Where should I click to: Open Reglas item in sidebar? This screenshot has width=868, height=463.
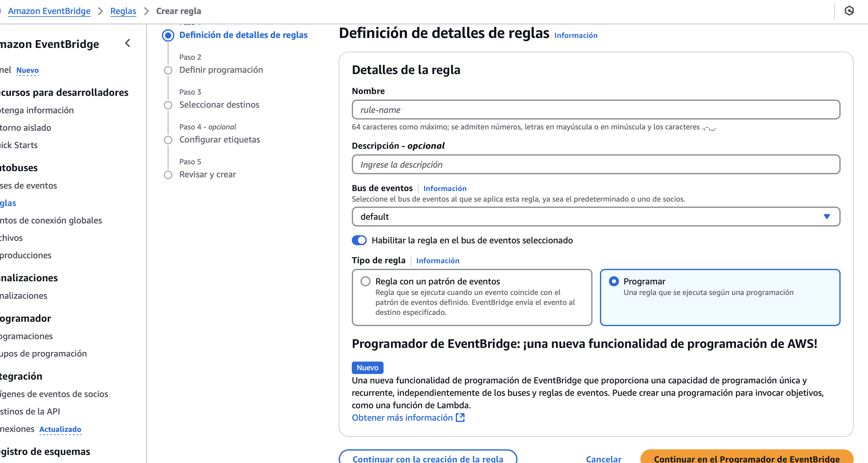8,203
